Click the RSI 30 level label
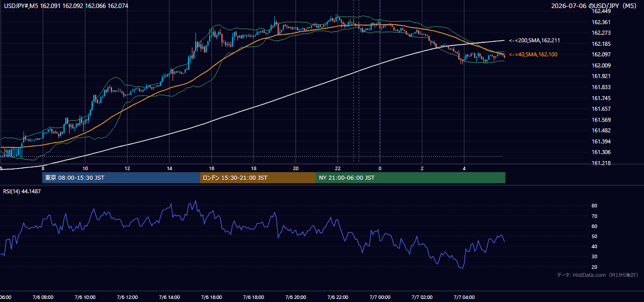The image size is (644, 302). [594, 257]
